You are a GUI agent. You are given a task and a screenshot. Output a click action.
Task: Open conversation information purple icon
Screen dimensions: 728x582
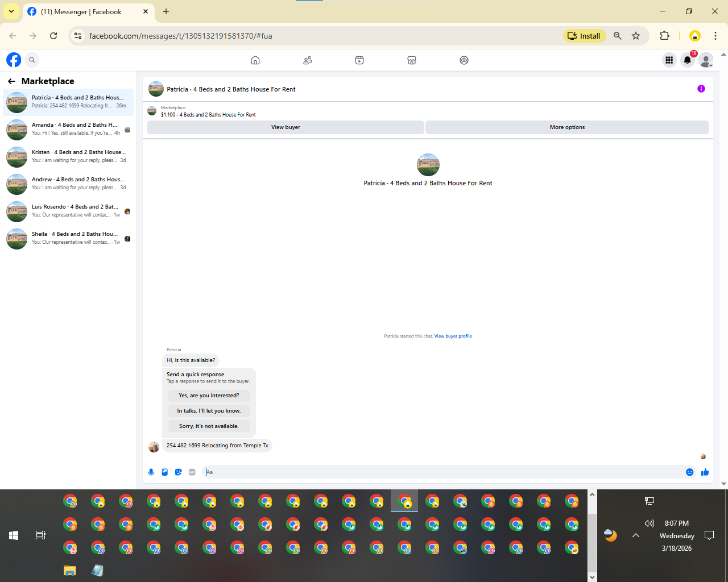coord(701,89)
